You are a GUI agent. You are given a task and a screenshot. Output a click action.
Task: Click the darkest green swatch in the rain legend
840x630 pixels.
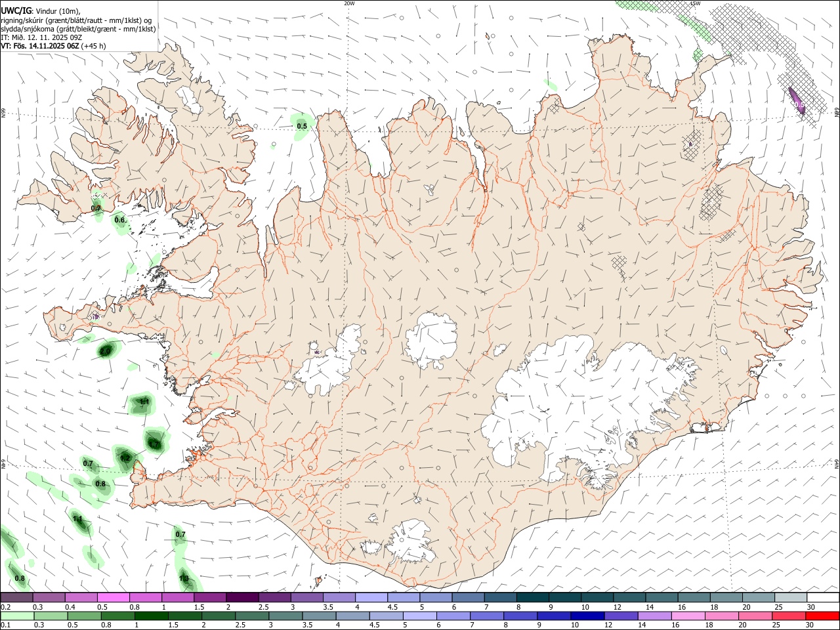[x=152, y=616]
